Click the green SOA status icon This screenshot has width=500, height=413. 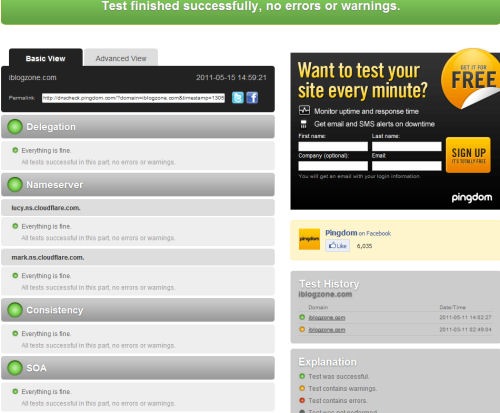click(x=15, y=368)
